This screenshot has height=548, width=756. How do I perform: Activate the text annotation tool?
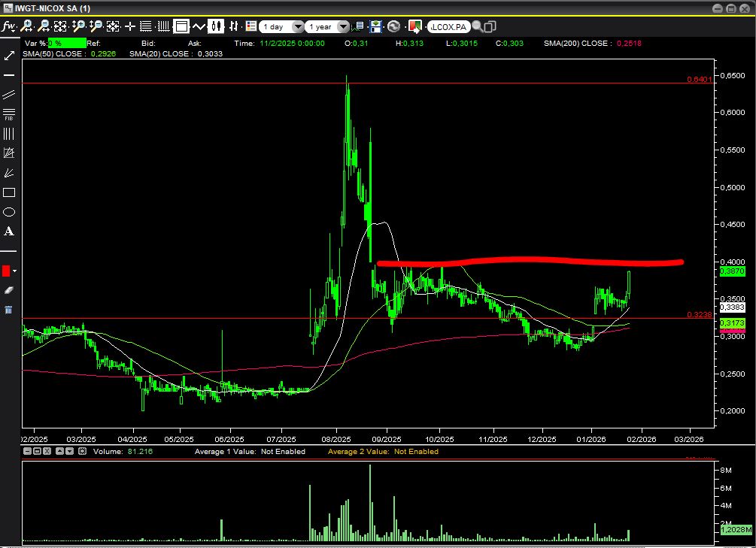(x=9, y=232)
